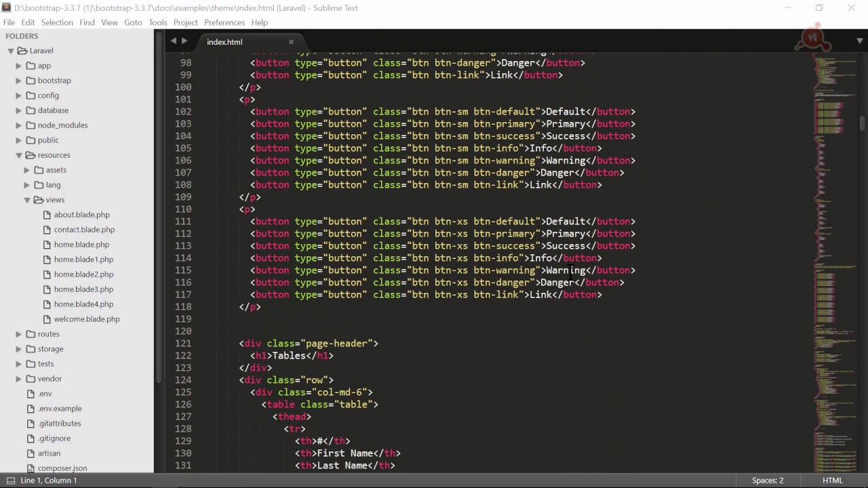
Task: Expand the routes folder arrow
Action: (19, 334)
